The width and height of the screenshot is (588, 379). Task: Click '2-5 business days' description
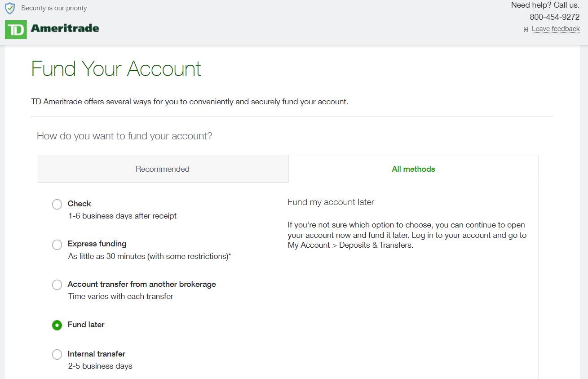(100, 366)
